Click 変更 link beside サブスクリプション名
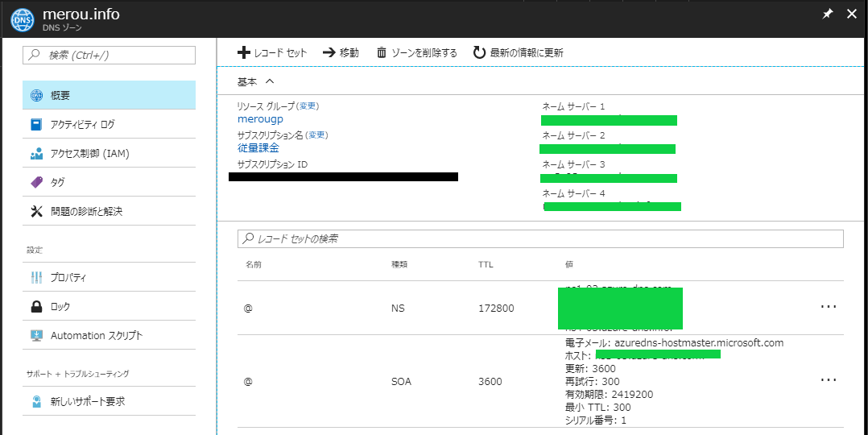868x435 pixels. 318,135
